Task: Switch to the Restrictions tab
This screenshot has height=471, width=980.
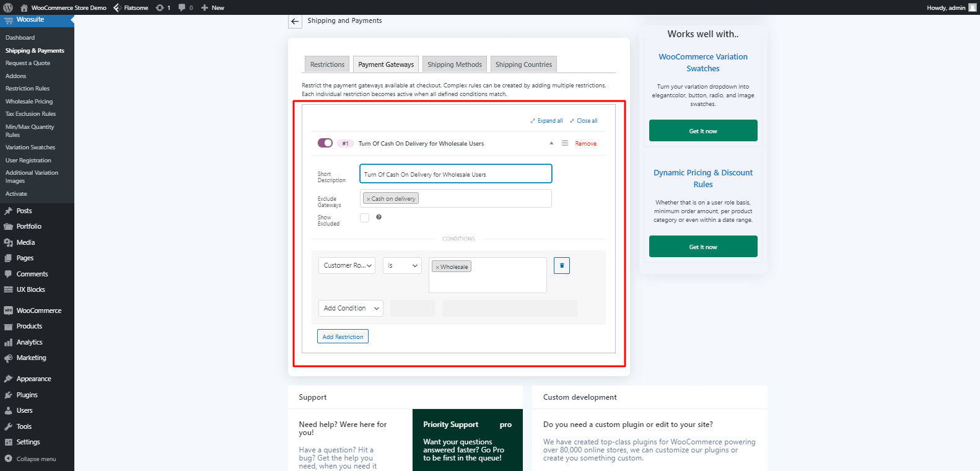Action: pyautogui.click(x=327, y=64)
